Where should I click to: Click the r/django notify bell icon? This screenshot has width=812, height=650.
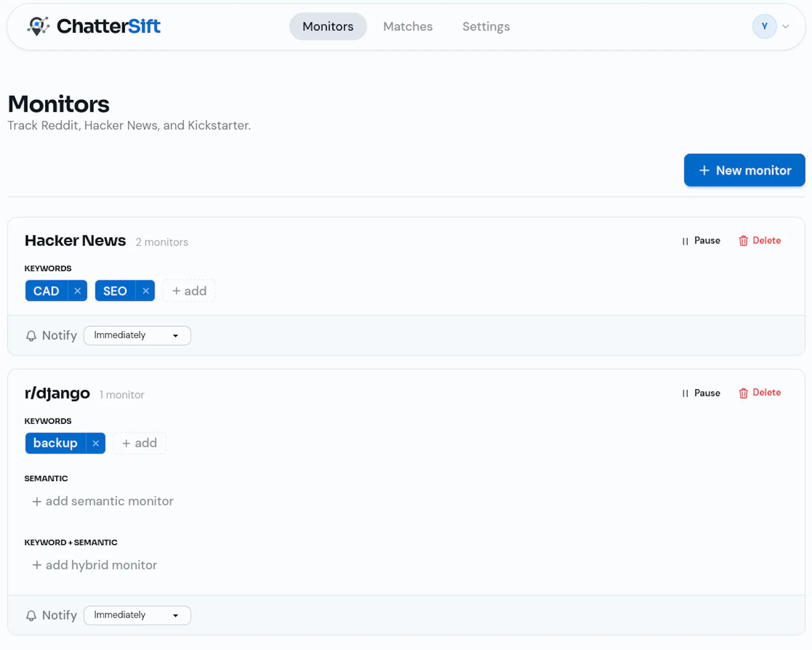(x=31, y=615)
